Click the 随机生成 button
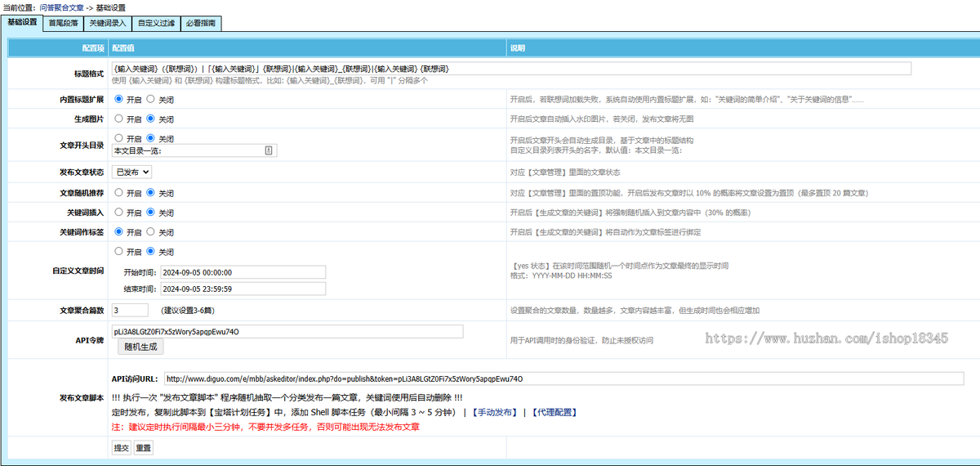The image size is (980, 466). click(x=142, y=347)
